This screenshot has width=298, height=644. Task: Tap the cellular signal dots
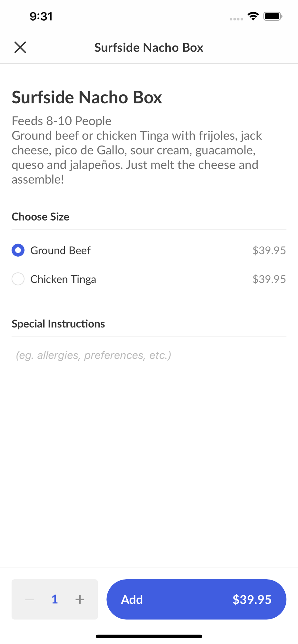[x=236, y=19]
